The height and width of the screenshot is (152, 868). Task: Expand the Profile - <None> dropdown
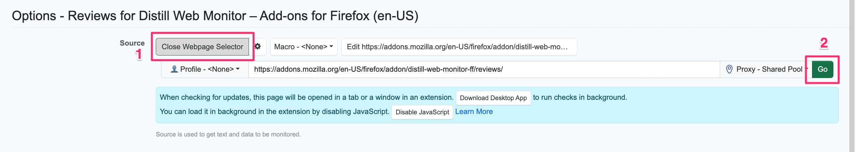pyautogui.click(x=205, y=69)
